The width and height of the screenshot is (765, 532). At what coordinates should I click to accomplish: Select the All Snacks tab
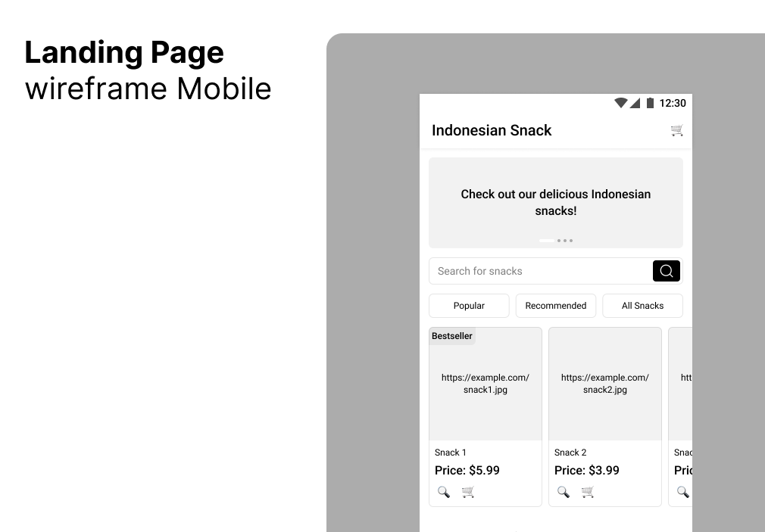(x=642, y=306)
